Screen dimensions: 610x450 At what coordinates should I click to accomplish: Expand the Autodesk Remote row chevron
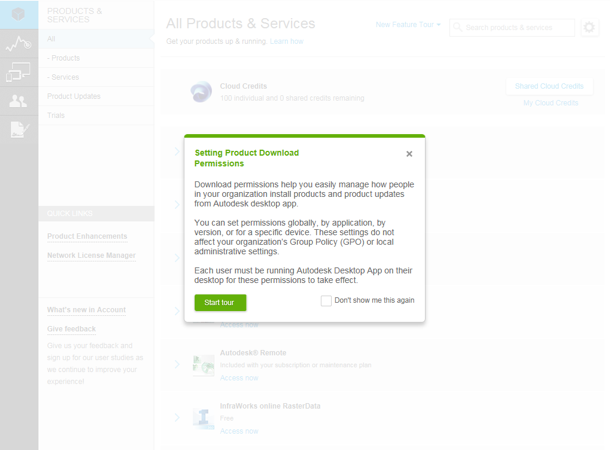[x=177, y=364]
